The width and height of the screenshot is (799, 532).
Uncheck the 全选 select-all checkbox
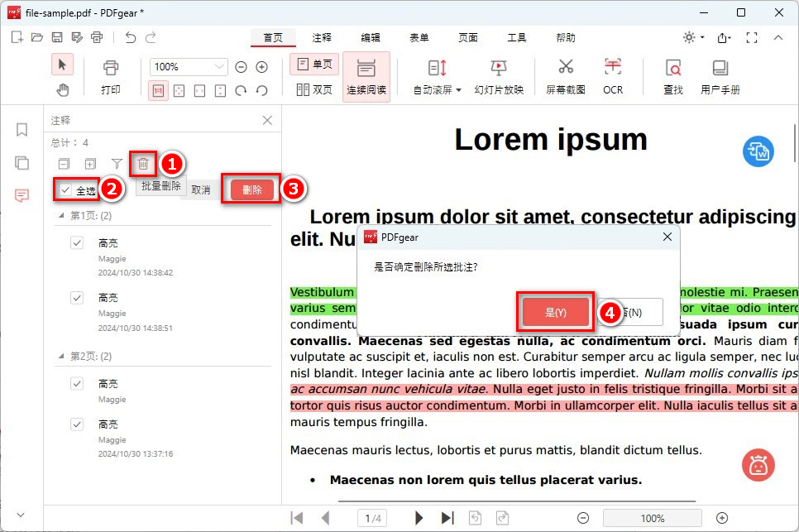pos(64,189)
